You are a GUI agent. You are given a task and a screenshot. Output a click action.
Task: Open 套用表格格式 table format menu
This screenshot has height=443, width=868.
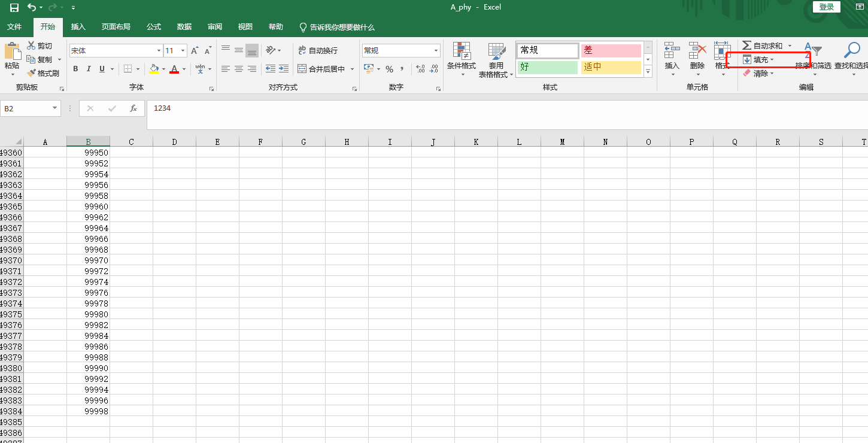point(496,60)
